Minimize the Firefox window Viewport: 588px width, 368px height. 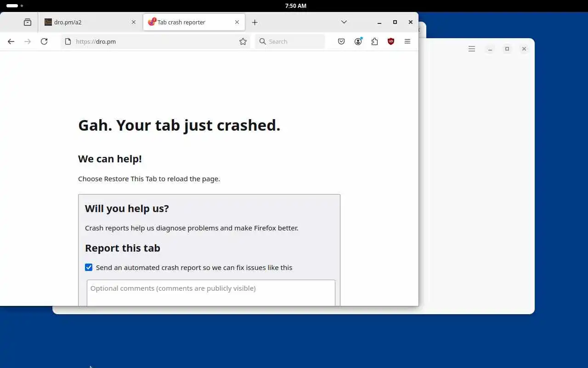point(379,22)
